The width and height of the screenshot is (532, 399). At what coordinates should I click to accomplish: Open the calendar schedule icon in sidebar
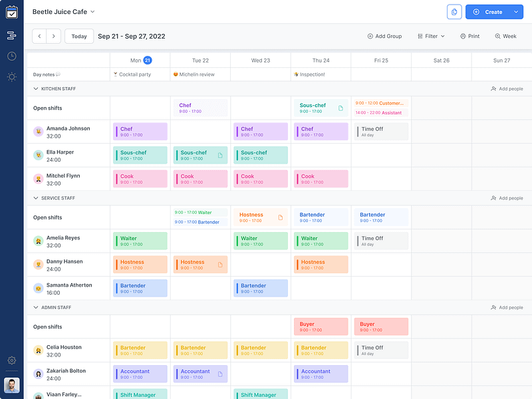click(12, 12)
